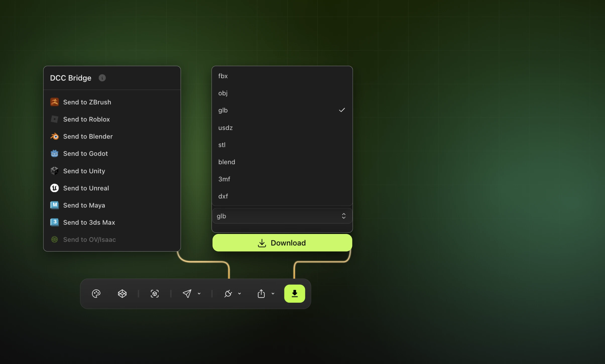Click Send to Maya
Viewport: 605px width, 364px height.
[112, 205]
